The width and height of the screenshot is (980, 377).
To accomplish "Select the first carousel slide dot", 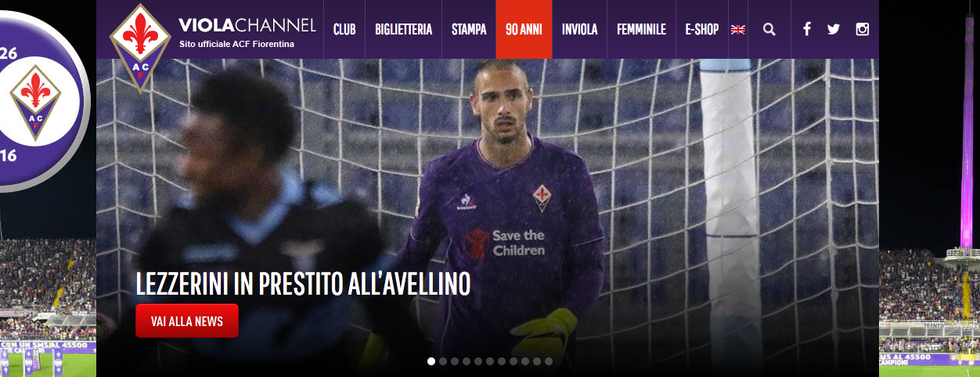I will (x=431, y=361).
